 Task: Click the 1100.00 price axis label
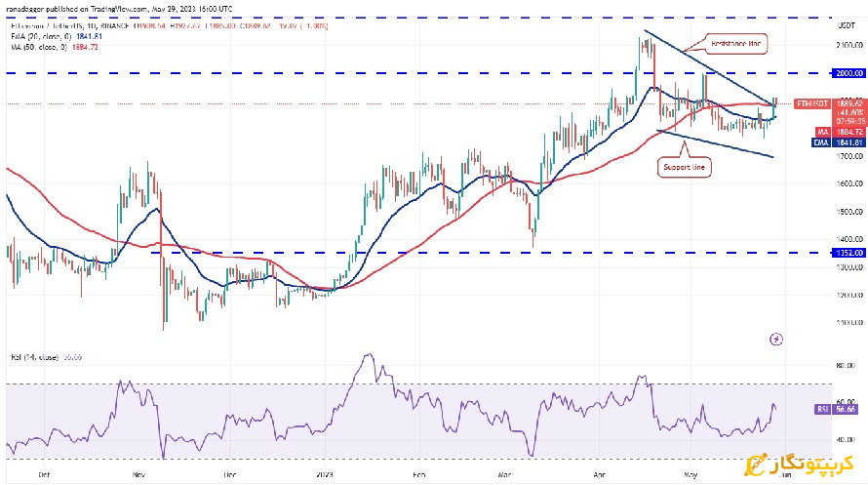[849, 323]
